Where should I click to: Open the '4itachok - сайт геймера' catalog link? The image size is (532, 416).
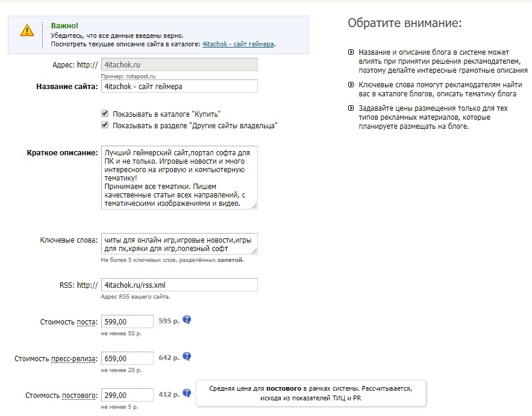pos(239,44)
